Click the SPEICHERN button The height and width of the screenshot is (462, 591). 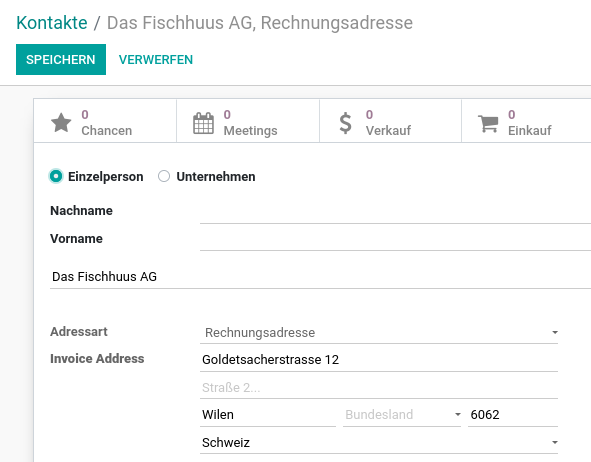pos(61,60)
